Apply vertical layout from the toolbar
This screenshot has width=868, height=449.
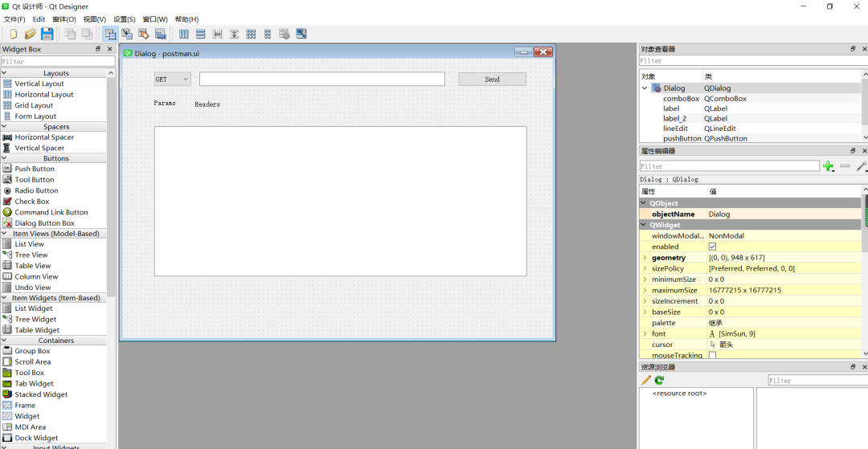pyautogui.click(x=200, y=34)
